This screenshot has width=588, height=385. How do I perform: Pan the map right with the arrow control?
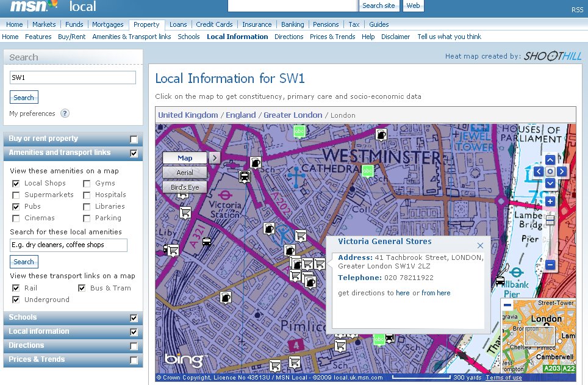[561, 171]
